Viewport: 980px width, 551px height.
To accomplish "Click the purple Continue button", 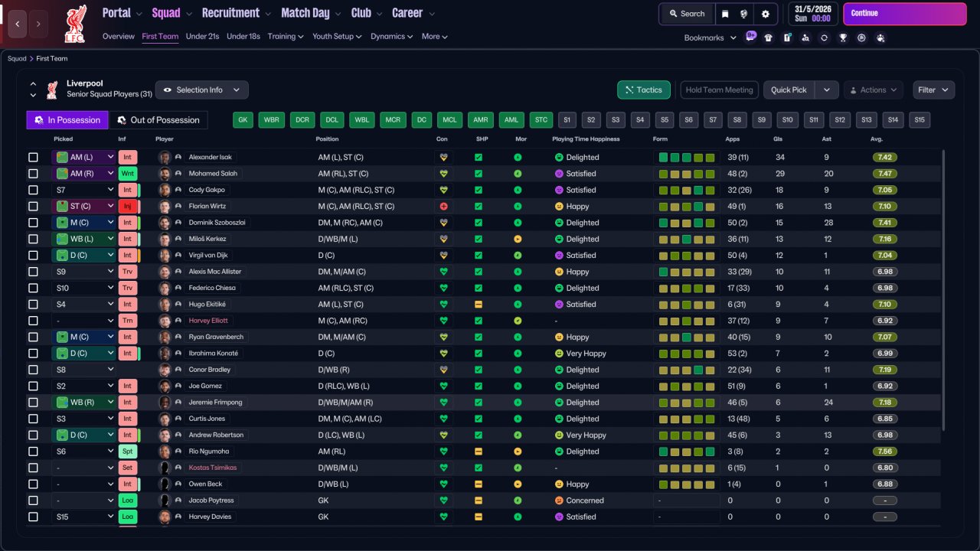I will pyautogui.click(x=905, y=14).
